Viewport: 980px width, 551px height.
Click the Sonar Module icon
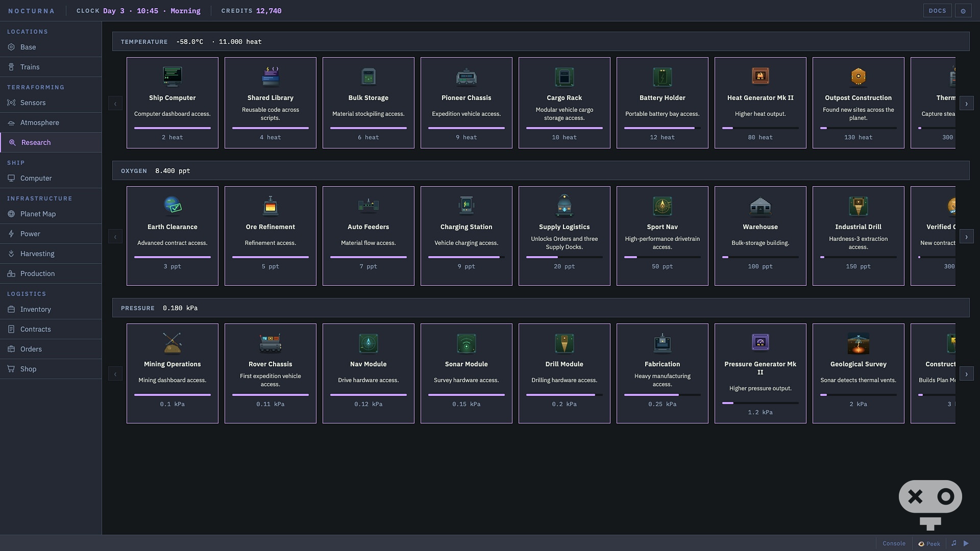point(467,343)
